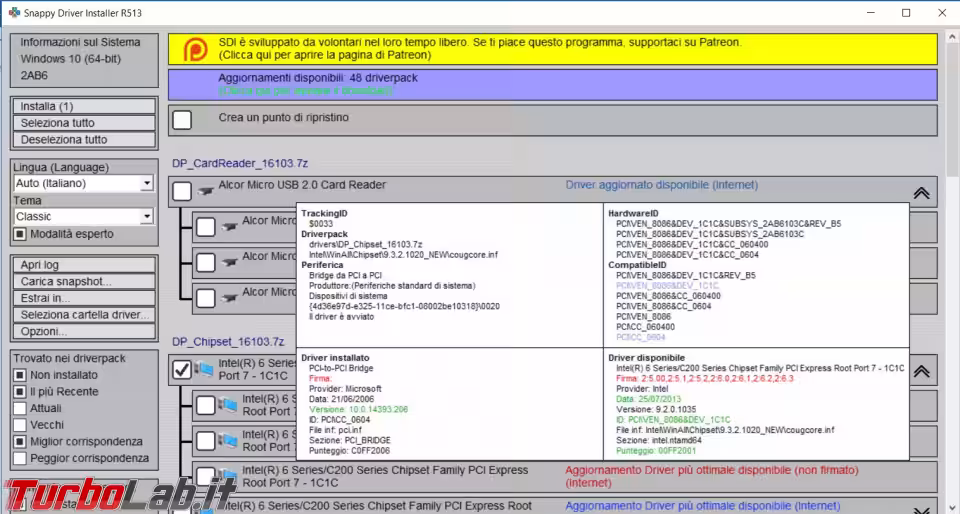Tick the Alcor Micro USB 2.0 Card Reader checkbox
Image resolution: width=960 pixels, height=514 pixels.
(x=182, y=190)
